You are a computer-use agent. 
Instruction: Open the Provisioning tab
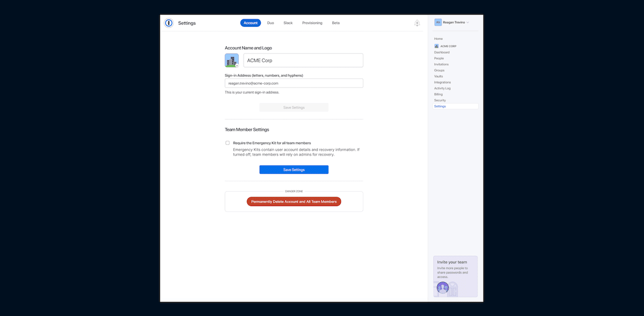312,23
